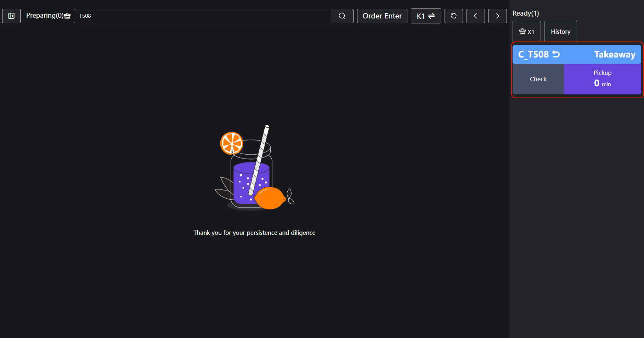Switch to the History tab
This screenshot has height=338, width=644.
[560, 32]
